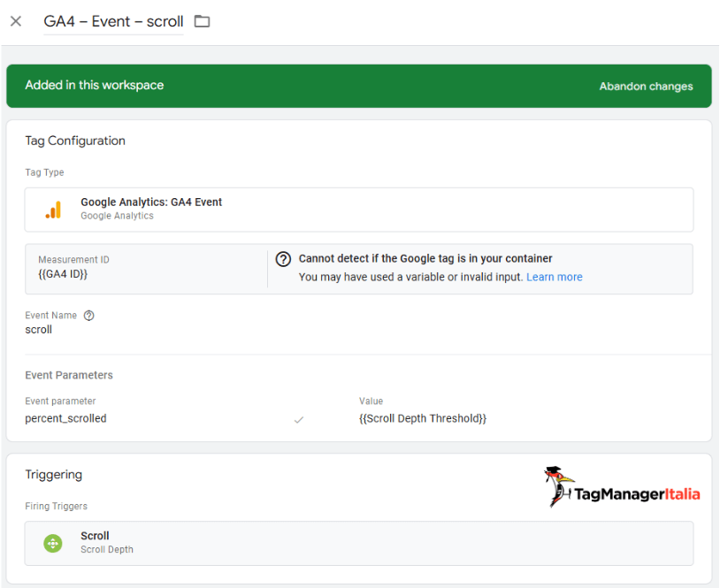Open the Learn more link
The height and width of the screenshot is (588, 720).
click(555, 277)
